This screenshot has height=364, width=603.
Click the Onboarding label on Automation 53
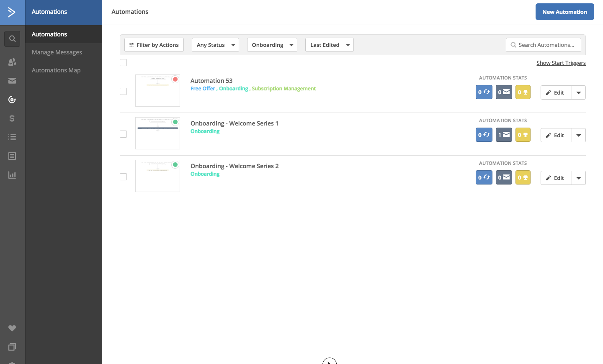(x=234, y=89)
